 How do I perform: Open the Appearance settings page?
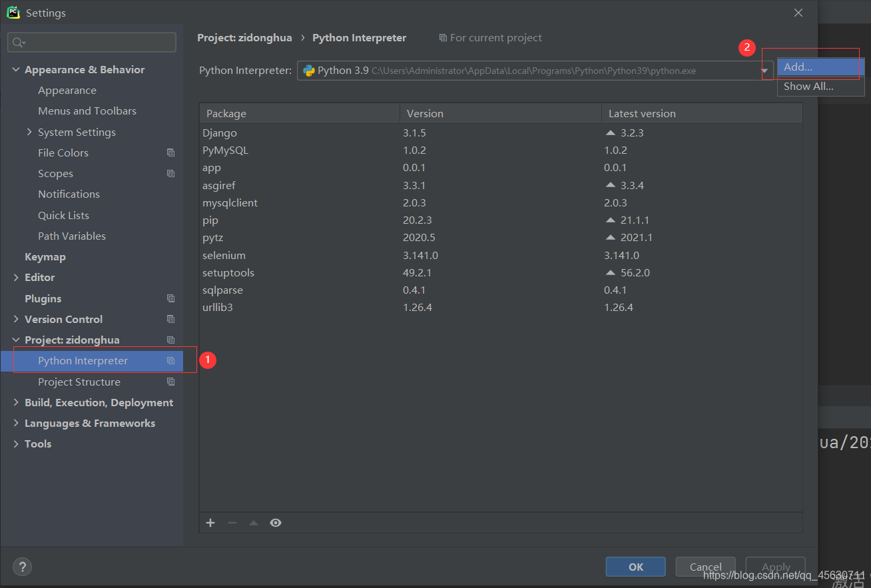point(67,90)
